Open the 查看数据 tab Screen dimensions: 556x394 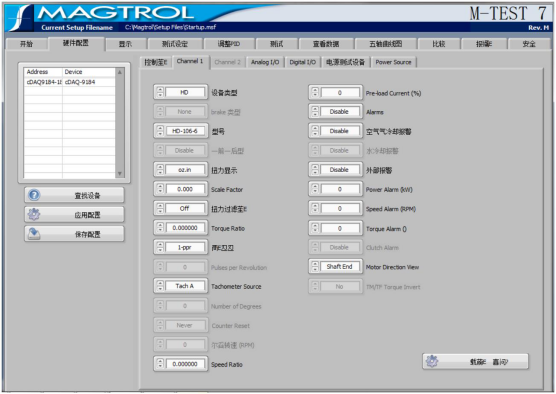coord(326,44)
